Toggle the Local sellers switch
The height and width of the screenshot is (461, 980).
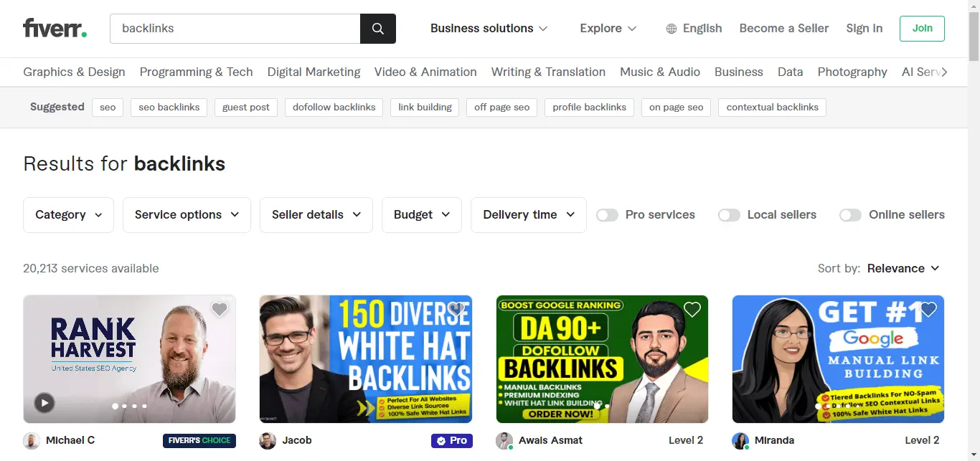pos(729,215)
